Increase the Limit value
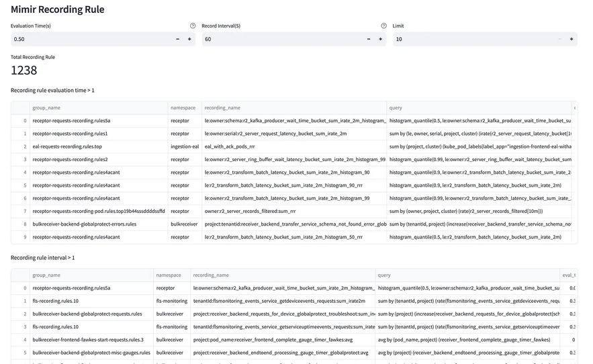 572,40
